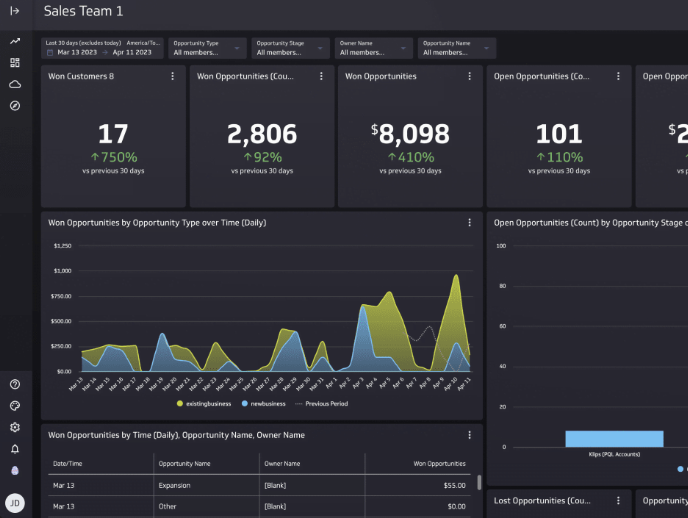Open menu for Won Customers 8 card

click(172, 76)
